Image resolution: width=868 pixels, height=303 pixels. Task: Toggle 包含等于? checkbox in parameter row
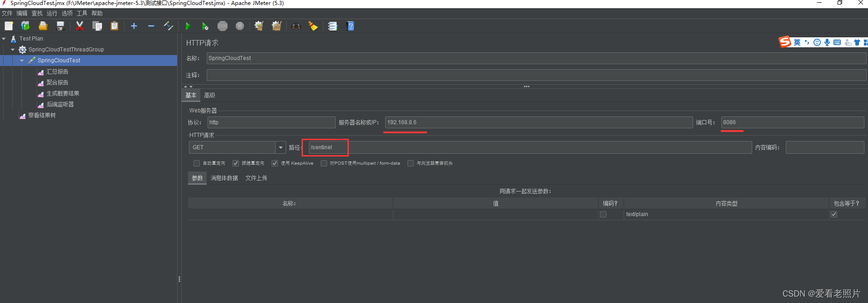(x=834, y=214)
